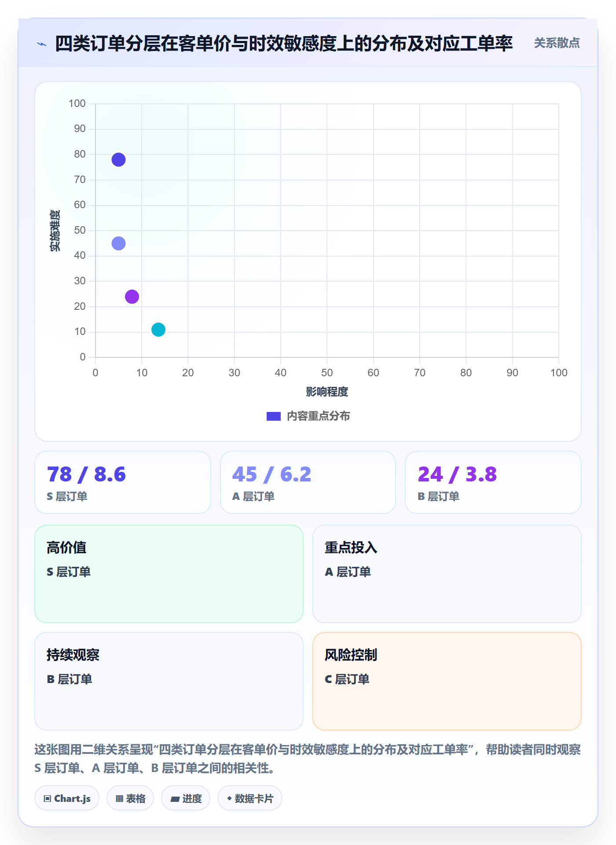This screenshot has width=616, height=845.
Task: Select the cyan scatter point near 11
Action: point(158,330)
